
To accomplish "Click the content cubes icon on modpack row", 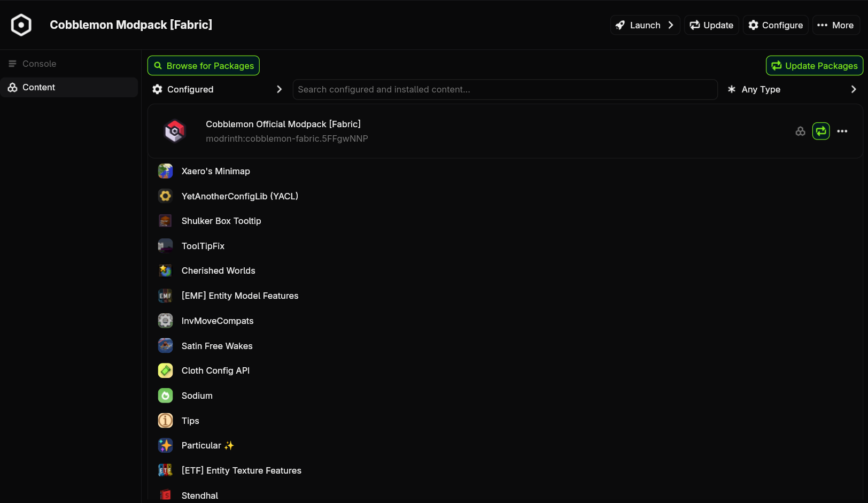I will click(x=800, y=131).
